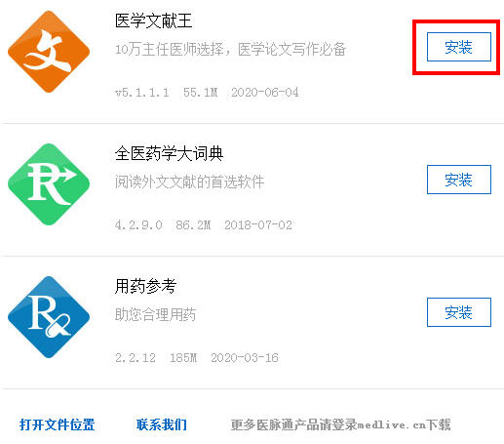The width and height of the screenshot is (504, 444).
Task: Open the 打开文件位置 link
Action: coord(58,424)
